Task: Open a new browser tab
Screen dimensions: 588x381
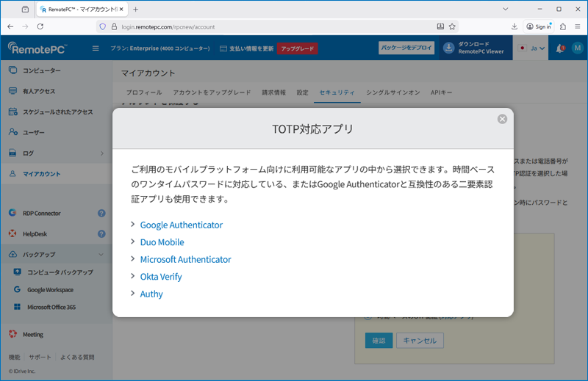Action: coord(136,10)
